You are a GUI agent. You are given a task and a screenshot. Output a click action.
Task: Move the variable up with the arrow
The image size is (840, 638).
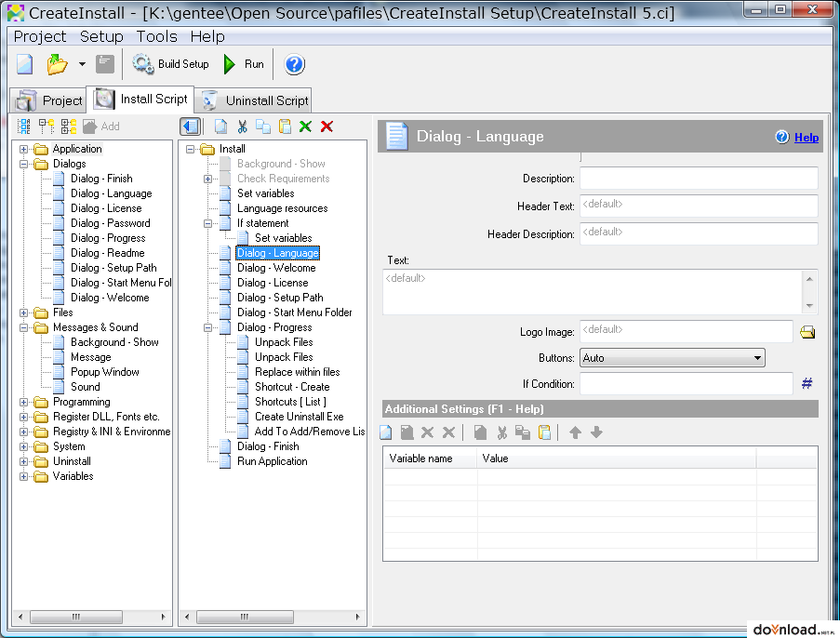576,432
